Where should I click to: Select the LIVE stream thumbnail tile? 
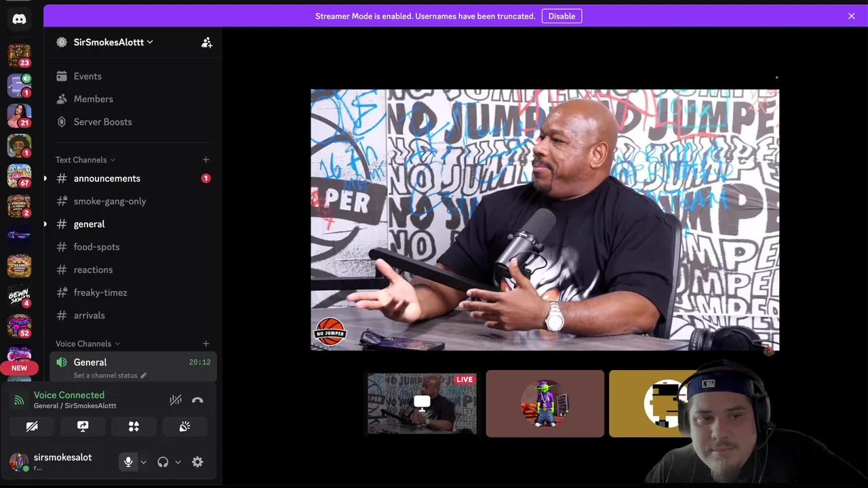(422, 403)
